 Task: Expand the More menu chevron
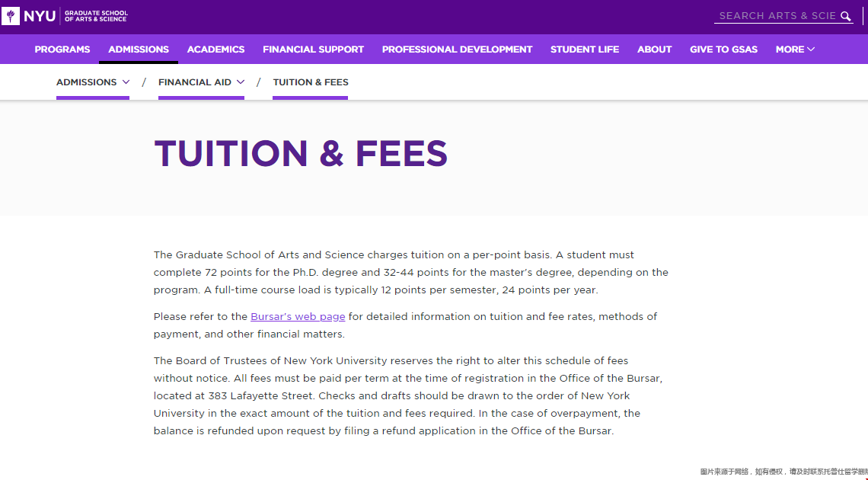coord(811,50)
